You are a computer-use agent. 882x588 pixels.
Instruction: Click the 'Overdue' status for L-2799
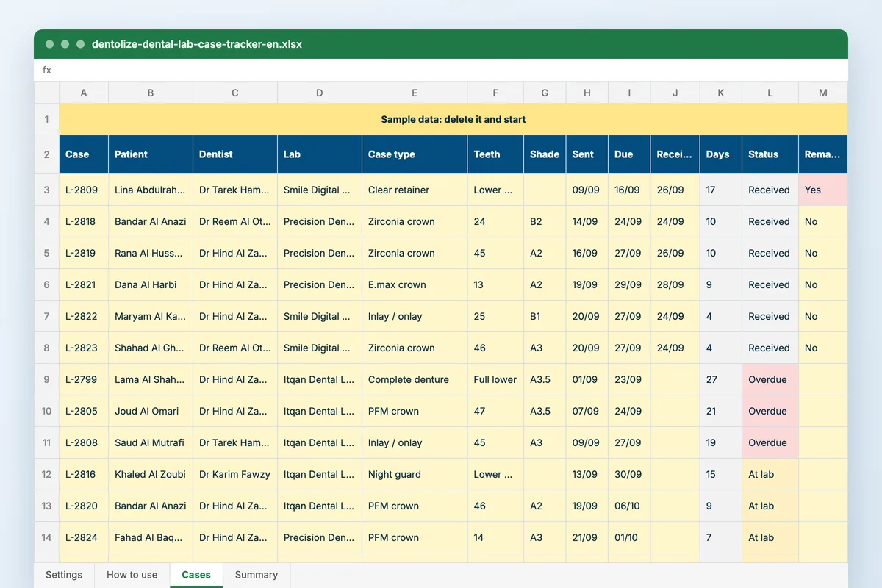pyautogui.click(x=770, y=379)
